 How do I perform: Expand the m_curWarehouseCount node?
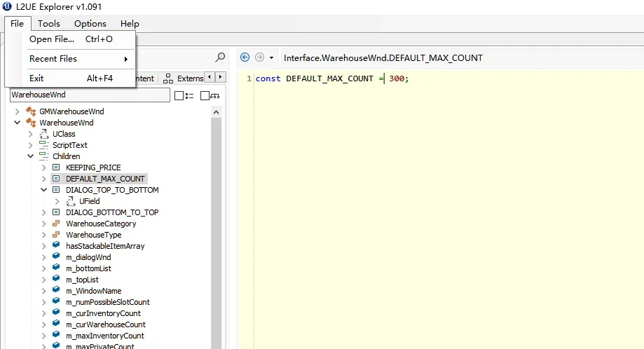tap(43, 324)
